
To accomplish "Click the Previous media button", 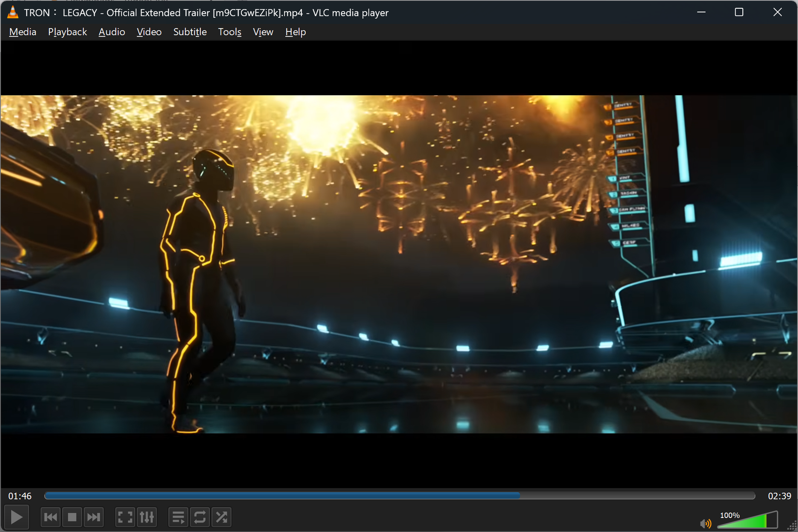I will [x=50, y=518].
